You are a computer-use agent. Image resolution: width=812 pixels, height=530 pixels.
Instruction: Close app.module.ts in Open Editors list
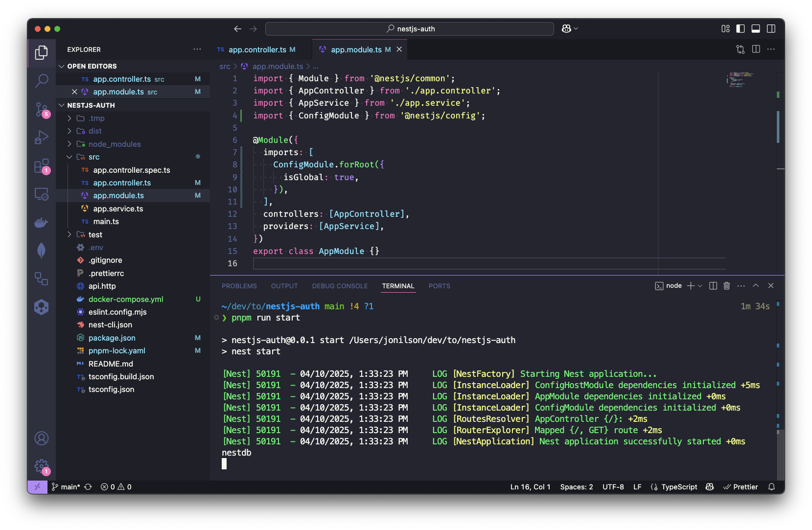coord(74,92)
